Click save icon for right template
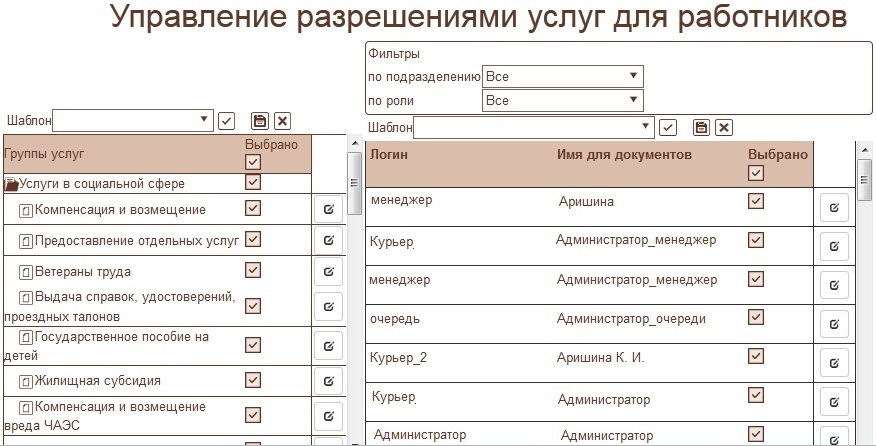The width and height of the screenshot is (876, 446). (701, 128)
